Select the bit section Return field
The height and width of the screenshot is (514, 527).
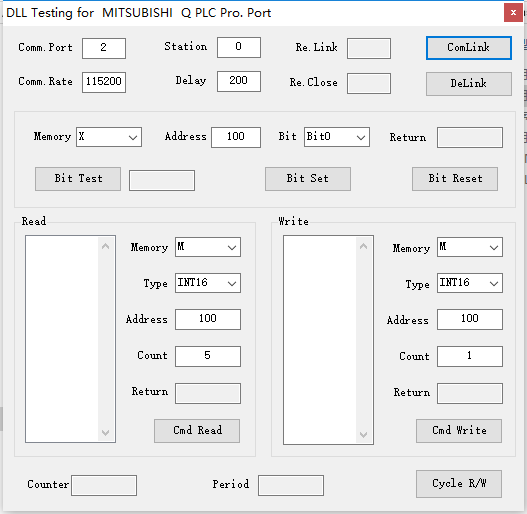470,137
